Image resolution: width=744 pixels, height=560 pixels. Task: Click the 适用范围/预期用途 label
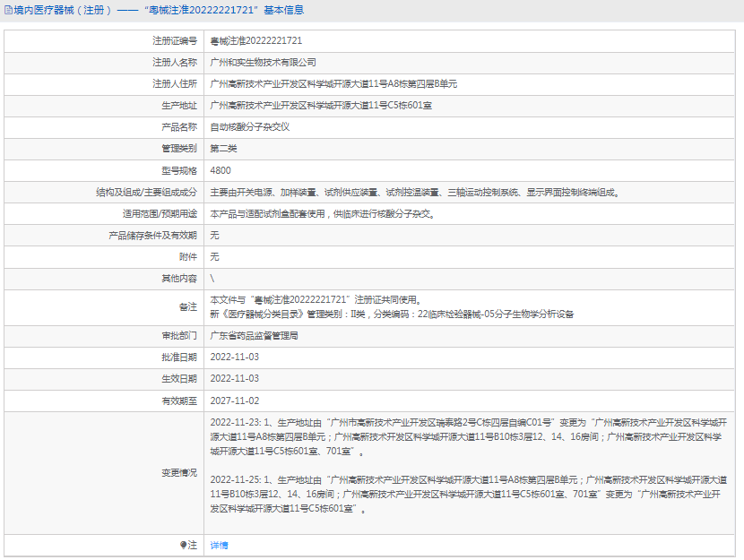point(160,214)
